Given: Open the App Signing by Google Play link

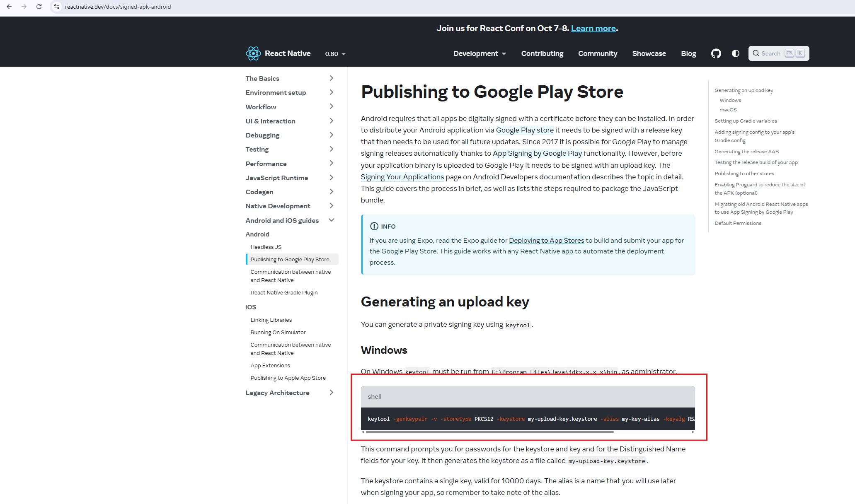Looking at the screenshot, I should [537, 153].
